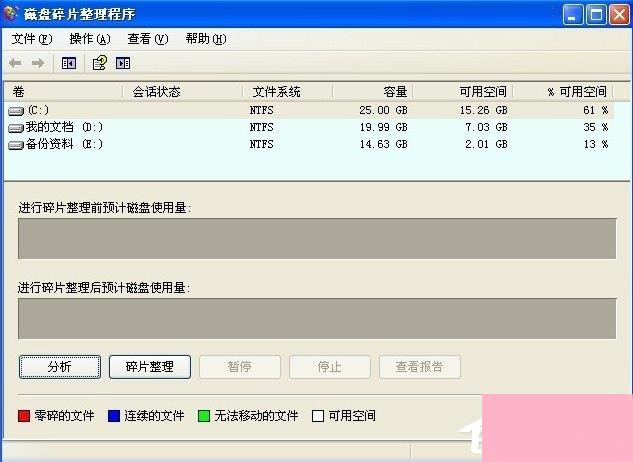
Task: Click the 14.63 GB capacity cell
Action: tap(384, 145)
